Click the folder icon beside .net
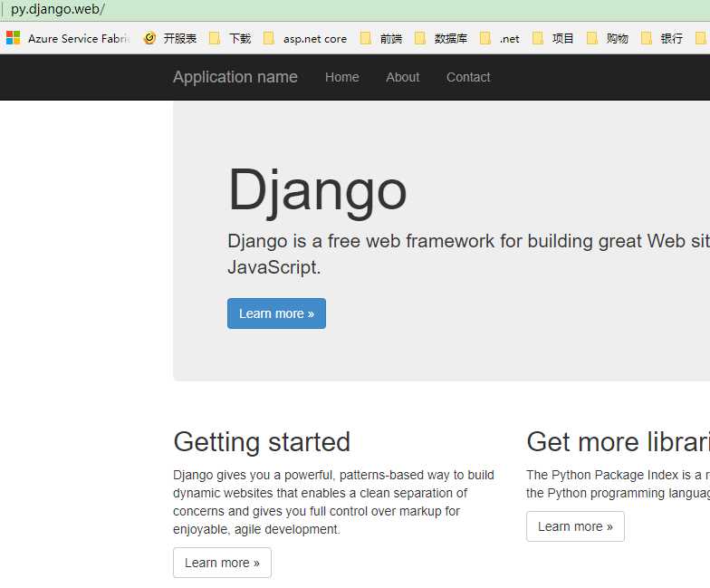Viewport: 710px width, 588px height. [485, 38]
